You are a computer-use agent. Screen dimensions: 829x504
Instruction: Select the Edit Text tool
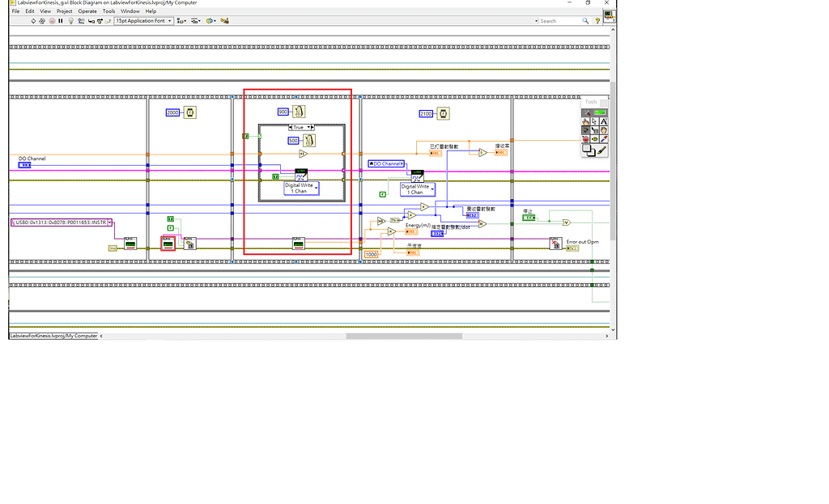point(604,121)
